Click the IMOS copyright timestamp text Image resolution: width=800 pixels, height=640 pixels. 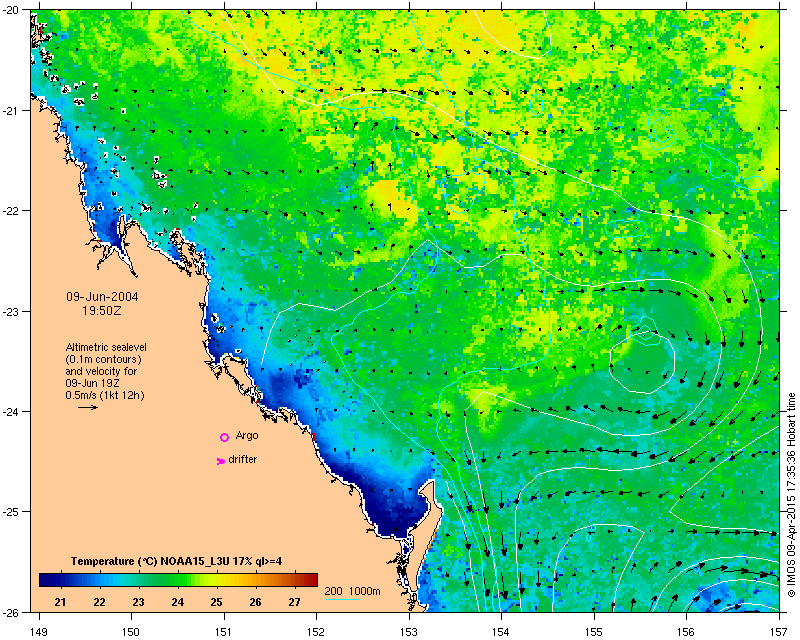click(791, 494)
